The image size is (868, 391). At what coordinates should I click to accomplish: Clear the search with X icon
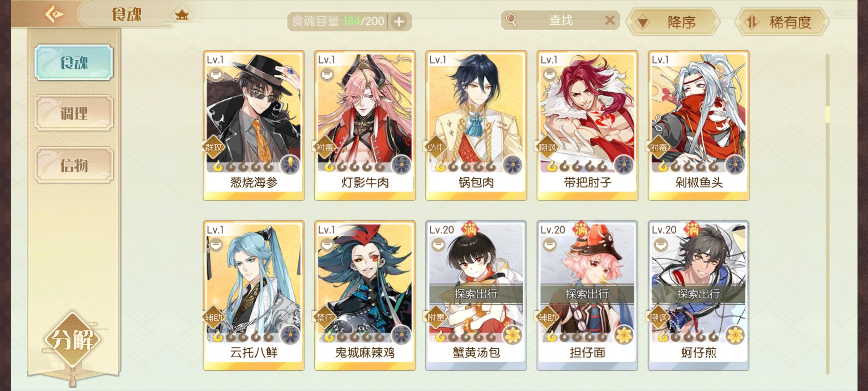pyautogui.click(x=610, y=20)
